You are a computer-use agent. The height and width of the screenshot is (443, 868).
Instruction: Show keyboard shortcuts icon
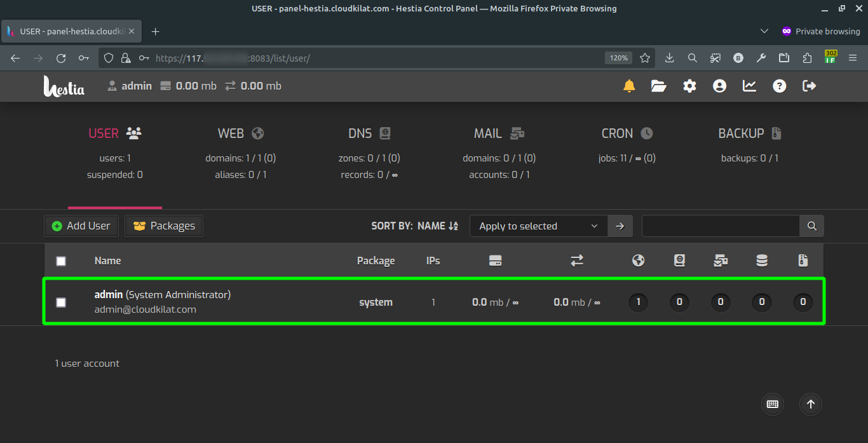[773, 404]
